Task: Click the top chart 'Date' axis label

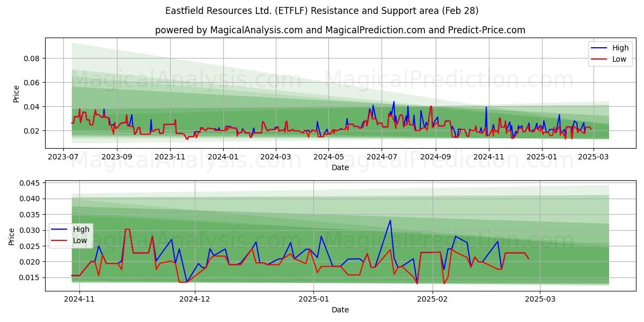Action: click(x=340, y=167)
